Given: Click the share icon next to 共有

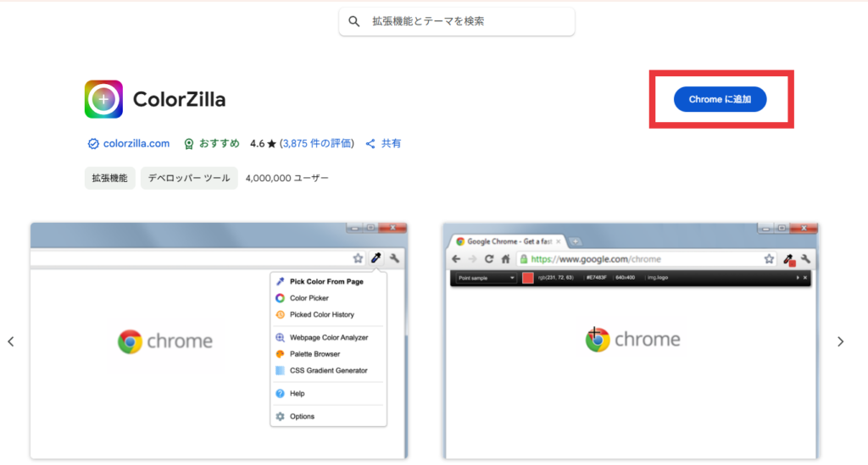Looking at the screenshot, I should pyautogui.click(x=370, y=144).
